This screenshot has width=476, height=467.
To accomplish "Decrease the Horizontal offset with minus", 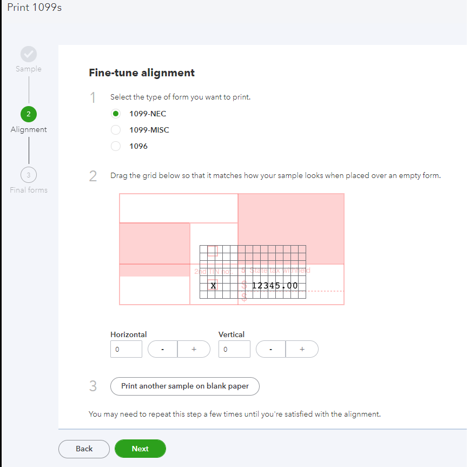I will coord(163,350).
